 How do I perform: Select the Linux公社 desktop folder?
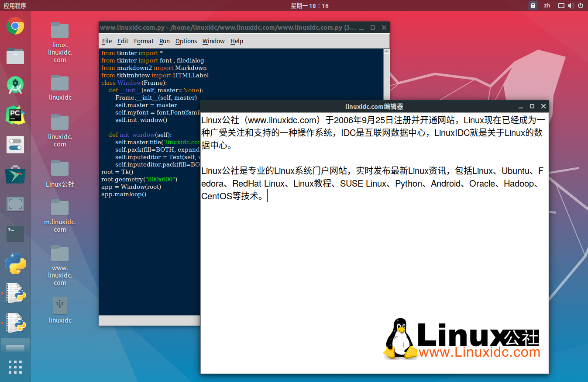tap(60, 174)
